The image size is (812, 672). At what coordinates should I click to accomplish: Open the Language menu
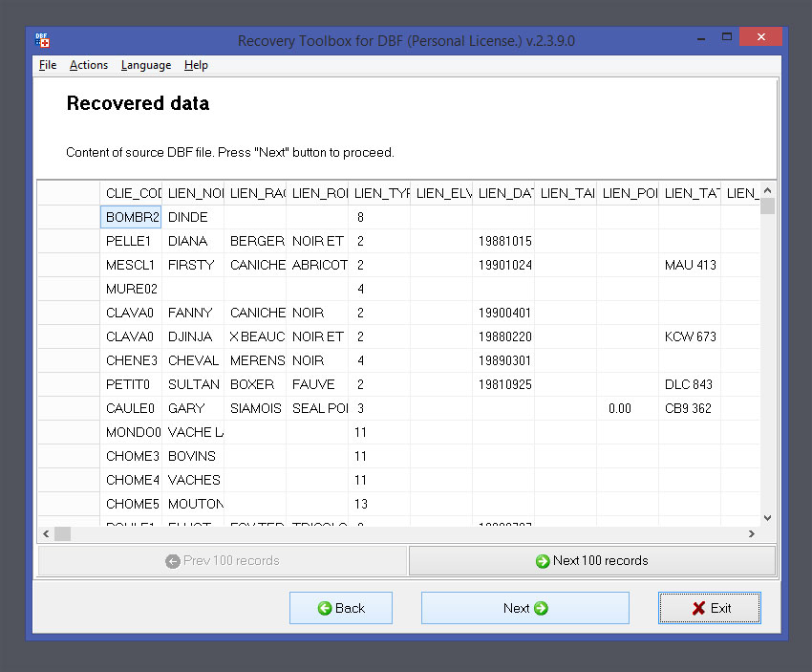(x=146, y=65)
